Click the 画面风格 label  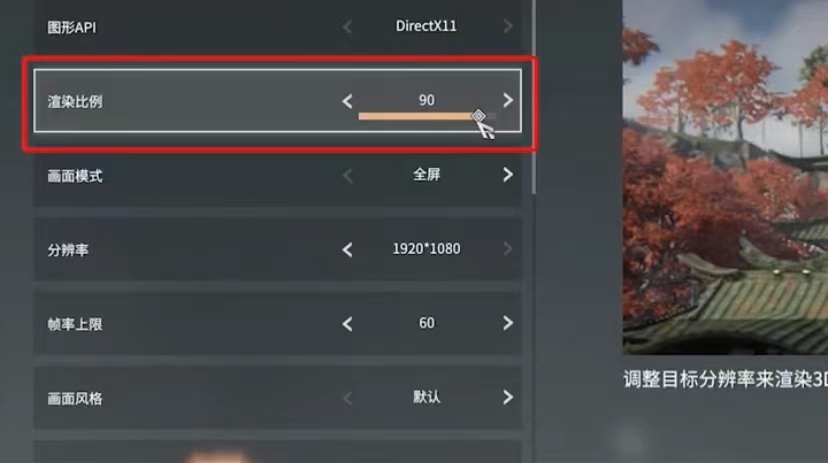pos(75,399)
